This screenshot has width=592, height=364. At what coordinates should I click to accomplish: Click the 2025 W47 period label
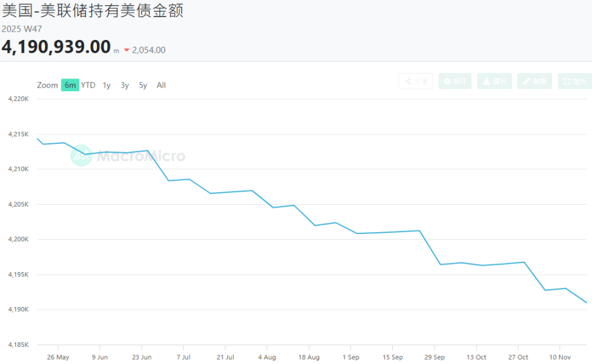(22, 29)
